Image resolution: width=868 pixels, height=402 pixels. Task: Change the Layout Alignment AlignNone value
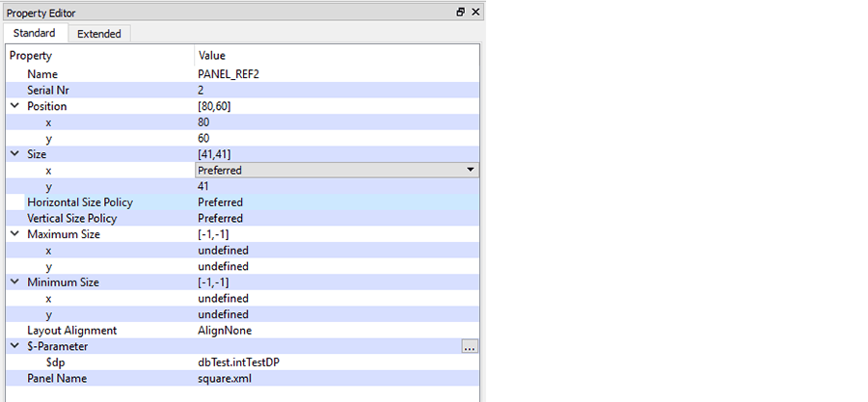(224, 331)
